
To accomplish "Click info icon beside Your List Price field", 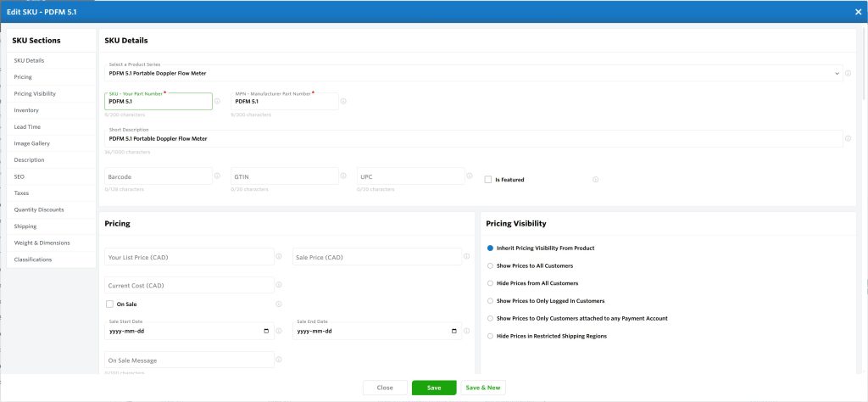I will (279, 256).
